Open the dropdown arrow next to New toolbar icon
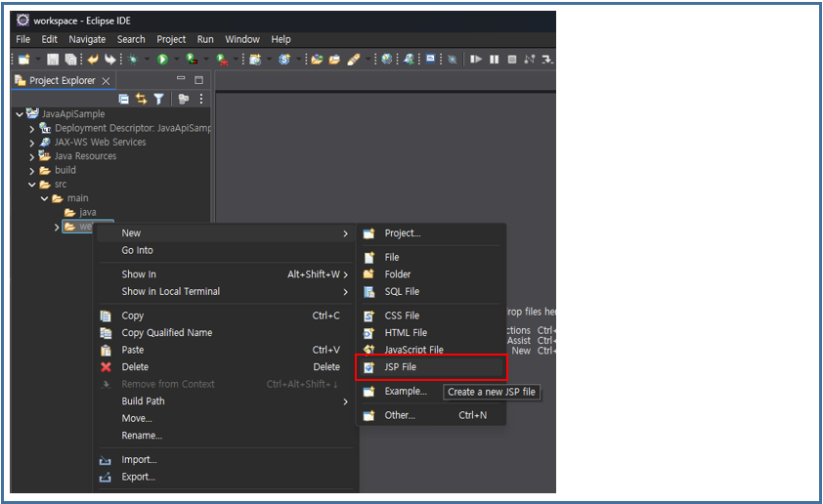This screenshot has width=823, height=504. point(38,59)
